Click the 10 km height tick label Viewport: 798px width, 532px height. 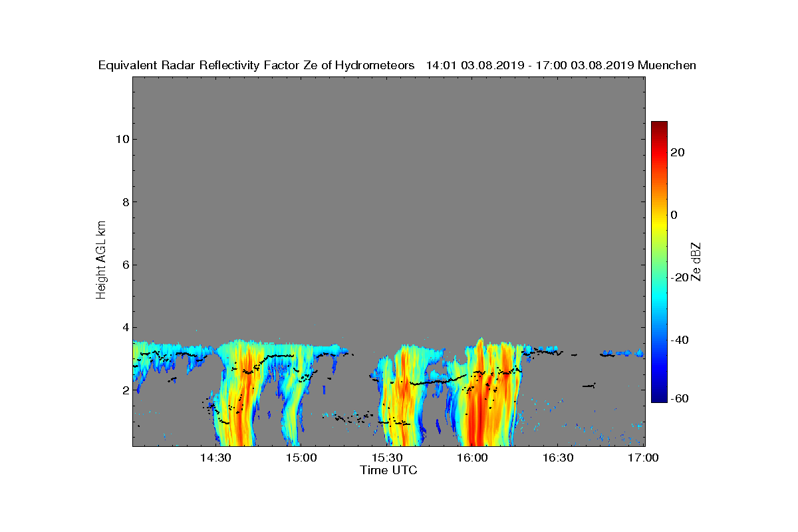click(x=122, y=139)
